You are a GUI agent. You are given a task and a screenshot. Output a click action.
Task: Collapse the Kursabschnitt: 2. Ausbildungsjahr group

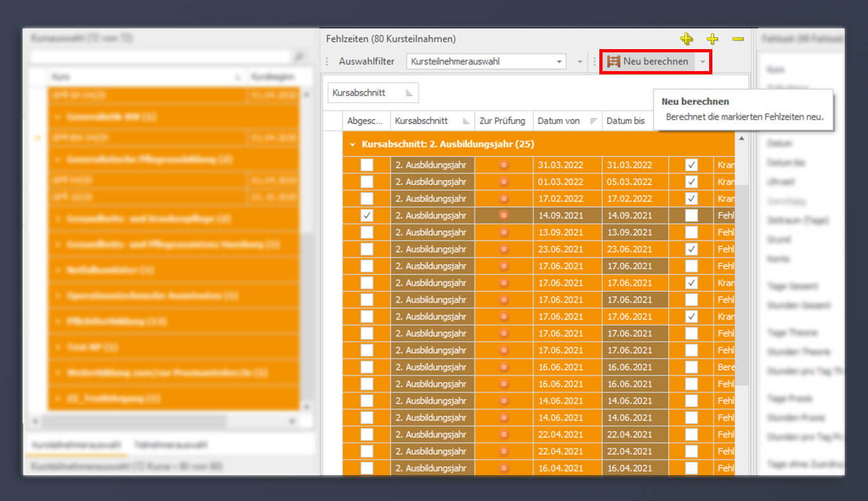(353, 144)
